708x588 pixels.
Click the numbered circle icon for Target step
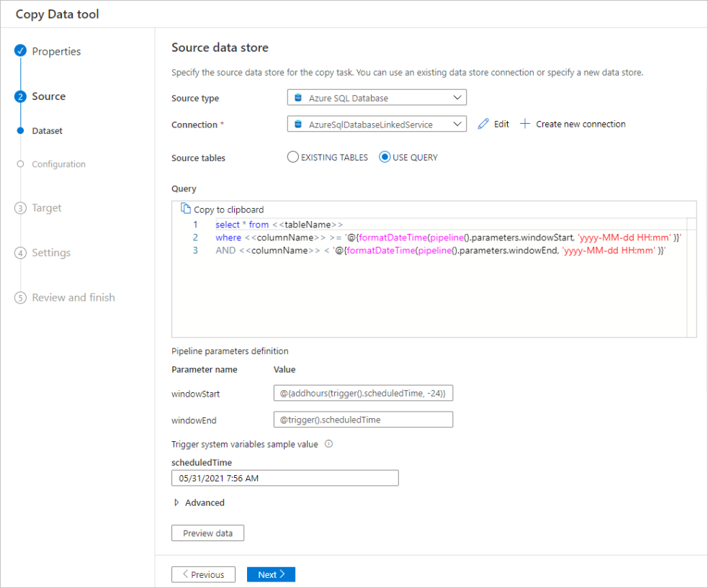point(19,207)
